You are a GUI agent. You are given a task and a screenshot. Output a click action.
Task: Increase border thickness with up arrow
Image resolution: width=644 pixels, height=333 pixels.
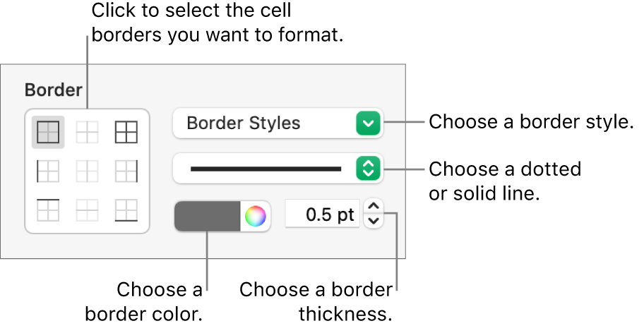click(374, 208)
